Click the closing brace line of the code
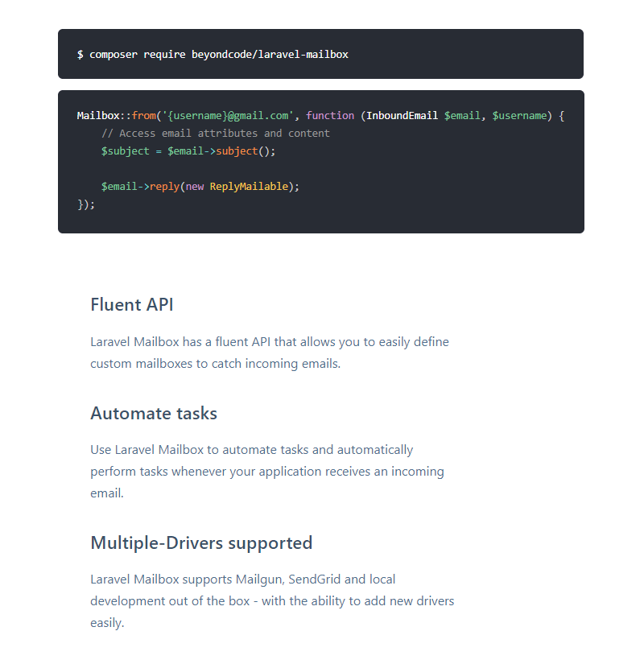644x664 pixels. [x=86, y=204]
